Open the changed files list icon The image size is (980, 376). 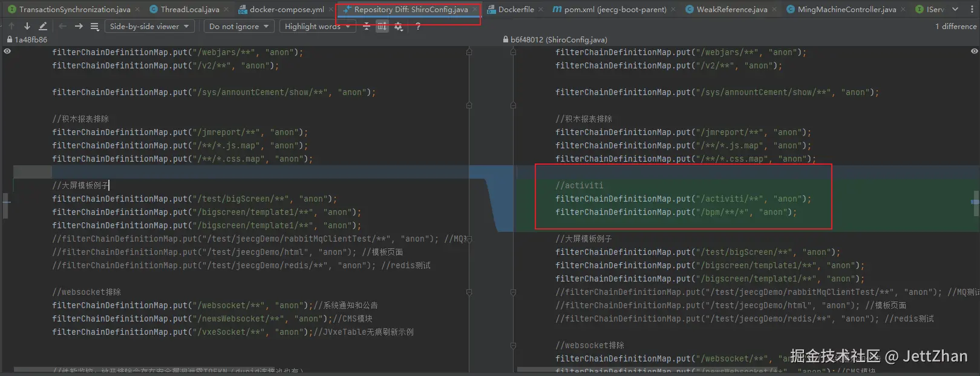pyautogui.click(x=95, y=26)
